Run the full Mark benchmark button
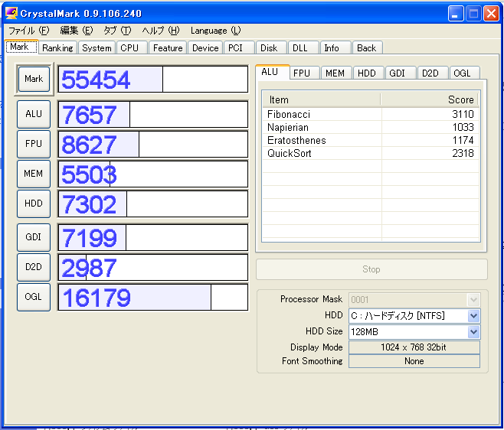This screenshot has height=430, width=504. click(34, 79)
